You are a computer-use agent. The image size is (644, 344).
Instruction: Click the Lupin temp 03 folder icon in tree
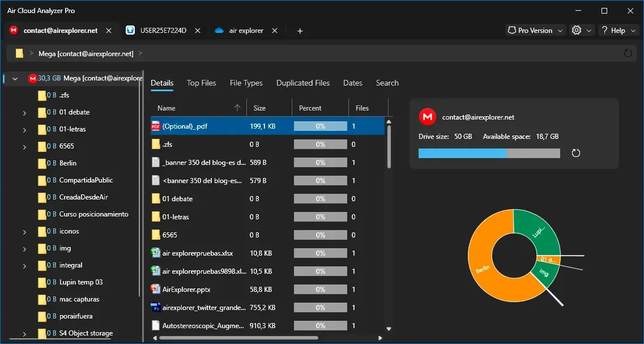42,282
